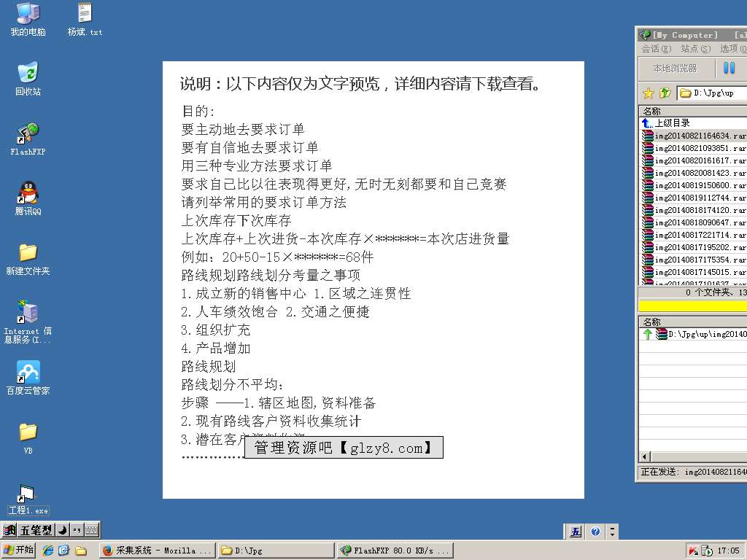Select the FlashFXP desktop shortcut
This screenshot has height=560, width=747.
point(28,139)
